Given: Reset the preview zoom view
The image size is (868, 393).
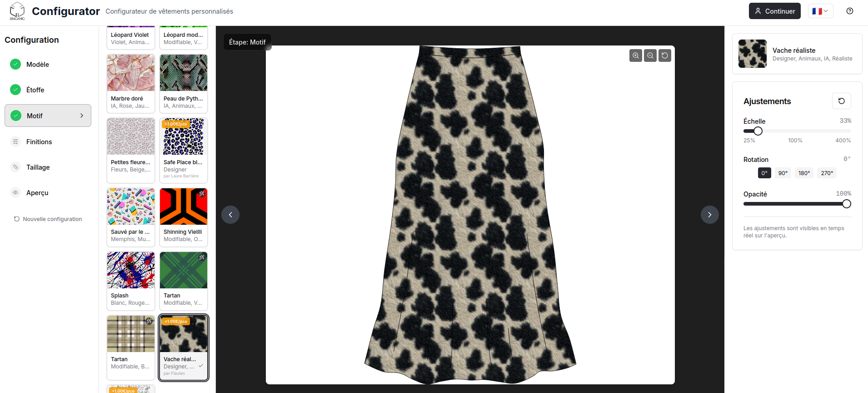Looking at the screenshot, I should pyautogui.click(x=665, y=55).
